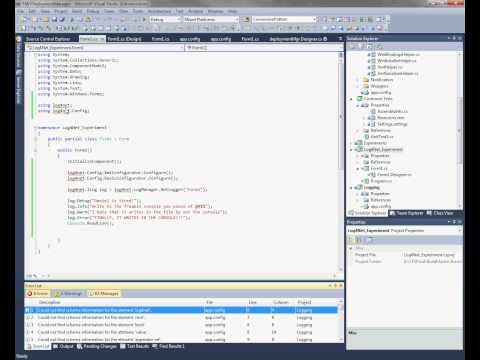This screenshot has width=480, height=360.
Task: Click the Find in Files icon beside platform dropdown
Action: click(x=247, y=20)
